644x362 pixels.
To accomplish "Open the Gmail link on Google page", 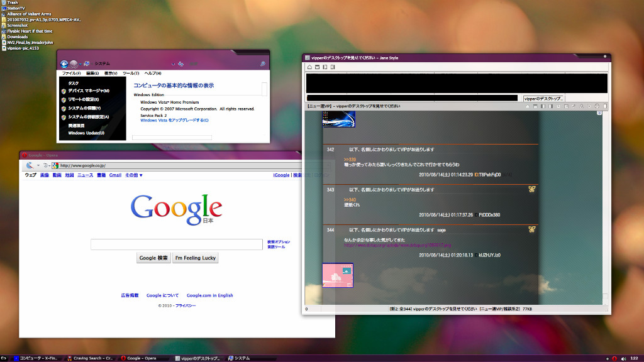I will (x=115, y=175).
